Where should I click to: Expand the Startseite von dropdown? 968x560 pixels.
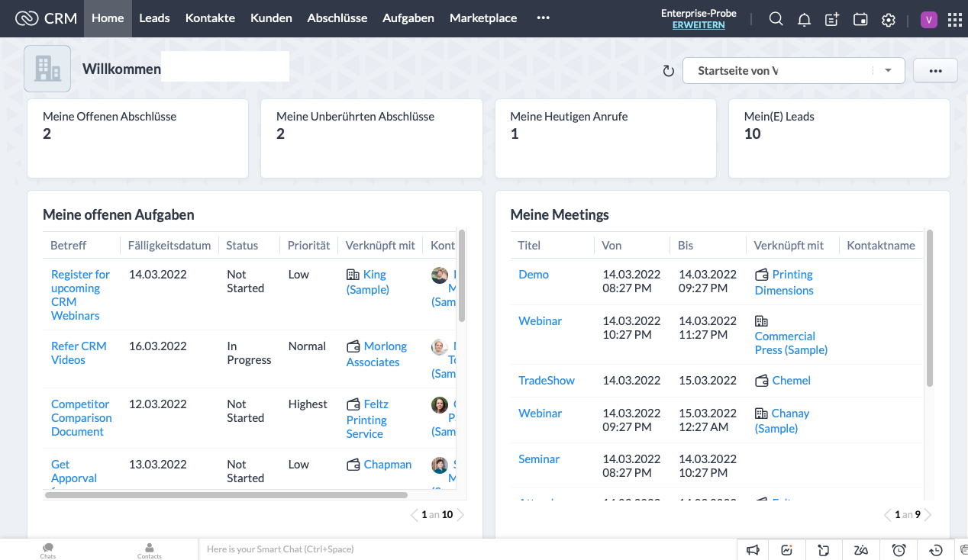[x=888, y=70]
